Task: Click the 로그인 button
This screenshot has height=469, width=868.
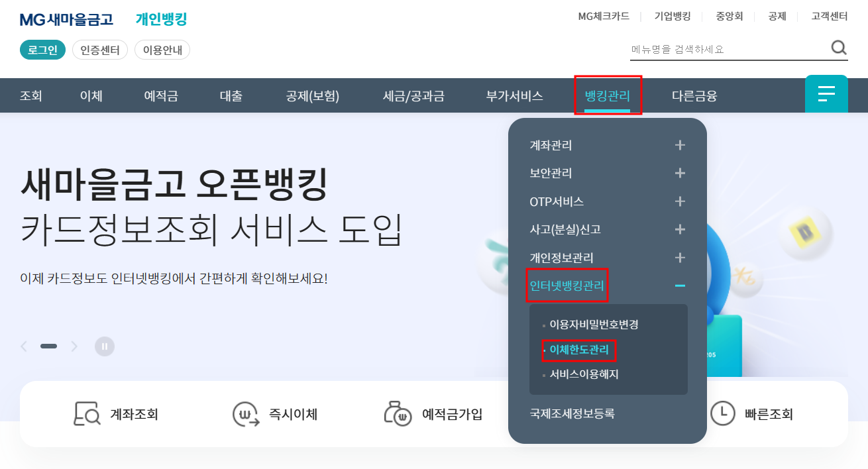Action: (42, 49)
